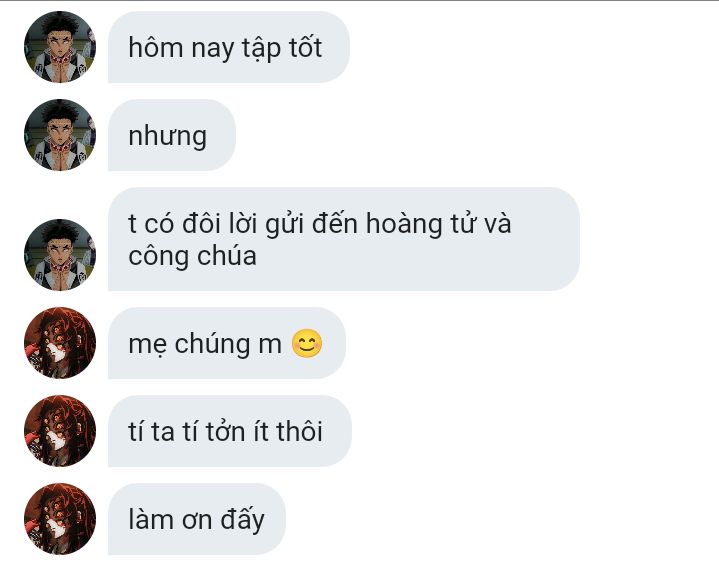Click the text 'công chúa' in the message
The image size is (719, 563).
192,256
